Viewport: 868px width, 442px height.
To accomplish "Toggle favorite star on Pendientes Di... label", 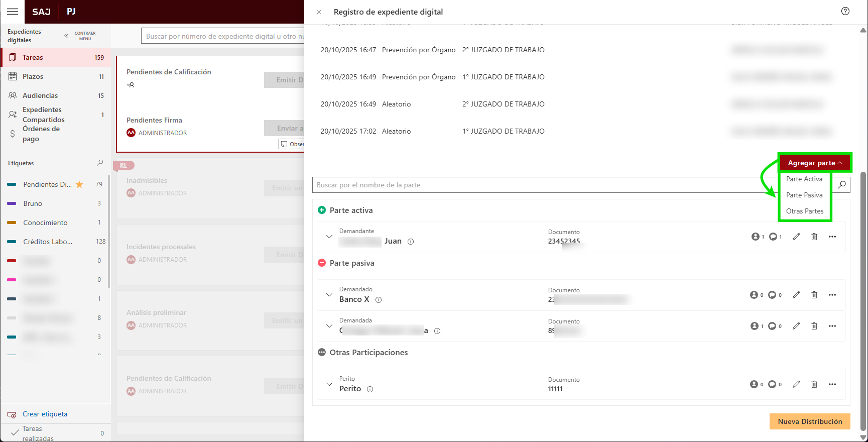I will [79, 184].
